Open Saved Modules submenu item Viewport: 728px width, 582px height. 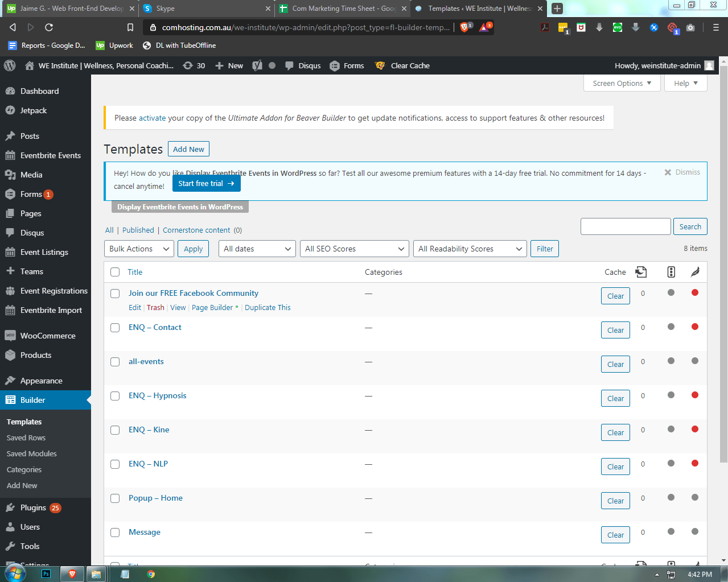[32, 453]
